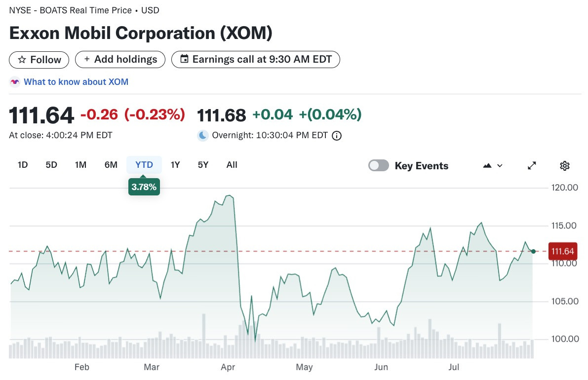588x380 pixels.
Task: Click the red 111.64 price label on axis
Action: [562, 251]
